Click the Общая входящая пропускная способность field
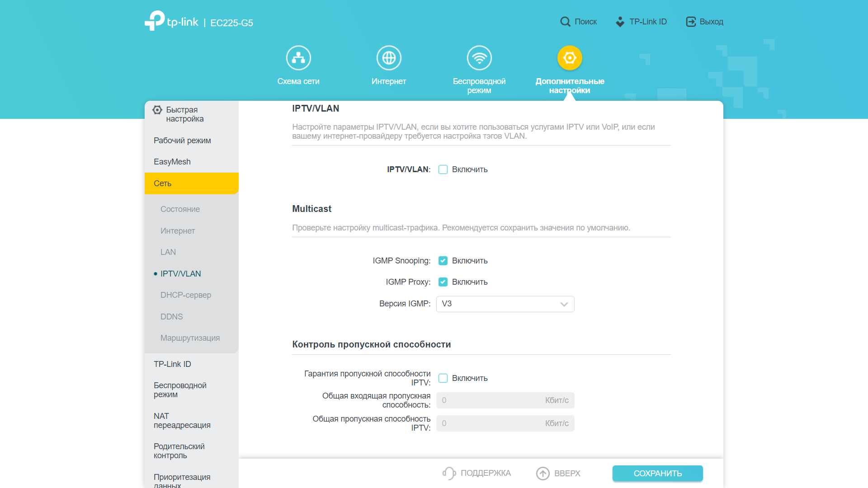Screen dimensions: 868x488 tap(505, 400)
